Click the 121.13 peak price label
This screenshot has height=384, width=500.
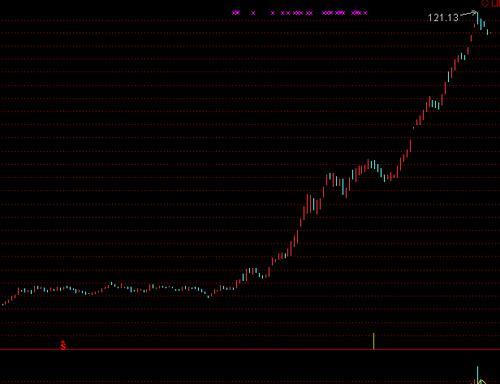click(443, 17)
